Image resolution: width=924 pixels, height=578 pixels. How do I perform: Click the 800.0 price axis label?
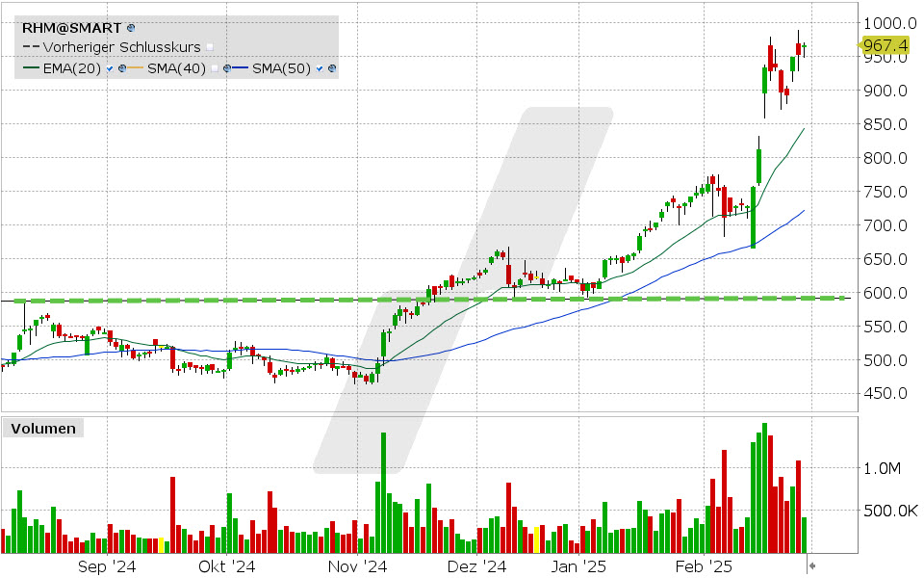tap(885, 157)
